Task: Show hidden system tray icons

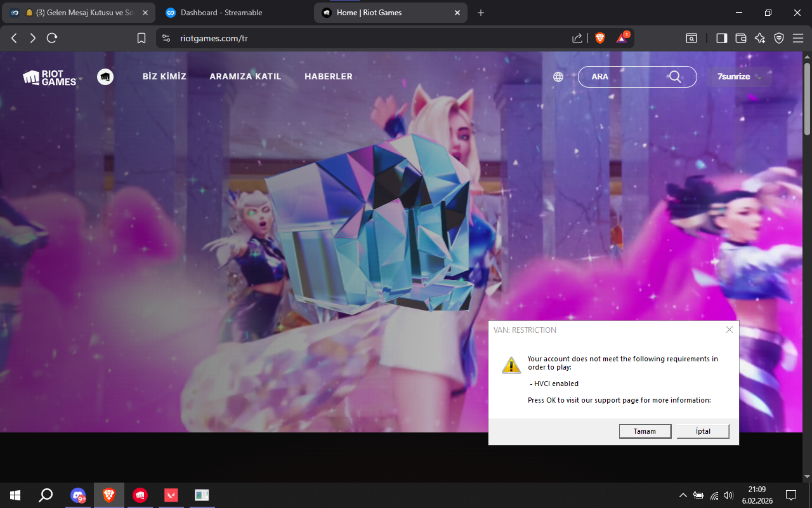Action: [x=683, y=495]
